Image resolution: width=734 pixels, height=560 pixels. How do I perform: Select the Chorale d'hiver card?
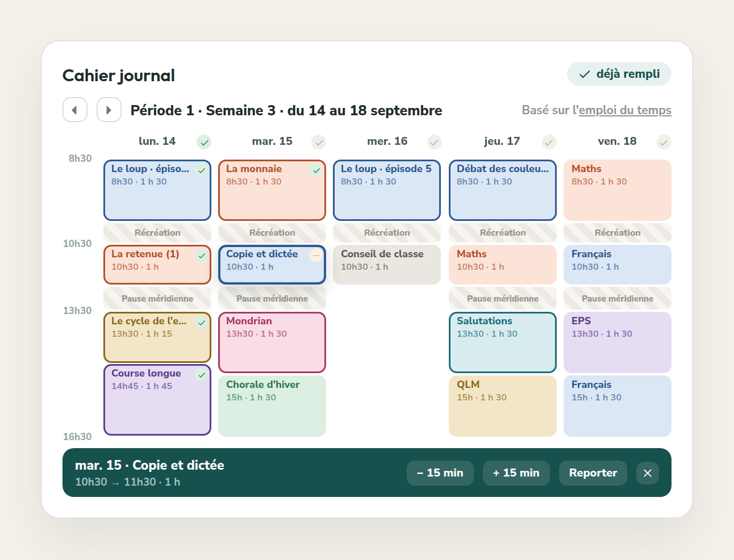click(x=272, y=406)
